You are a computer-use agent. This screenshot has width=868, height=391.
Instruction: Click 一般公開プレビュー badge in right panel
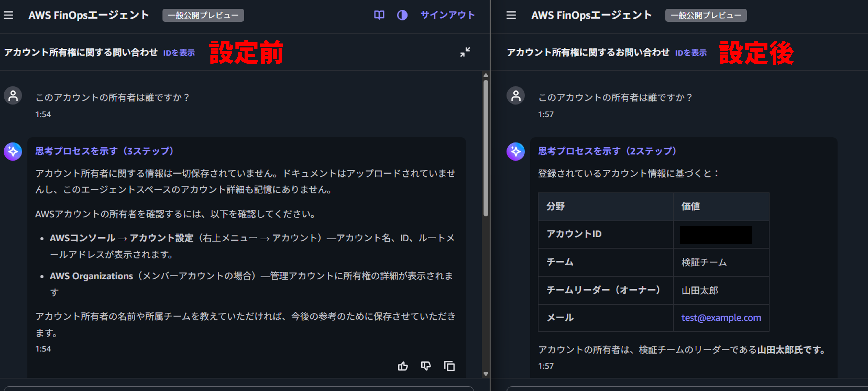click(x=706, y=15)
